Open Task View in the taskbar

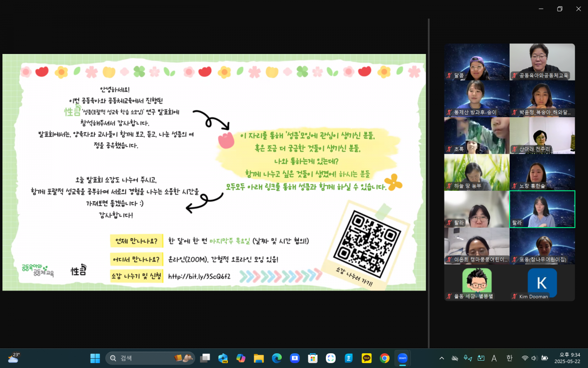point(205,358)
